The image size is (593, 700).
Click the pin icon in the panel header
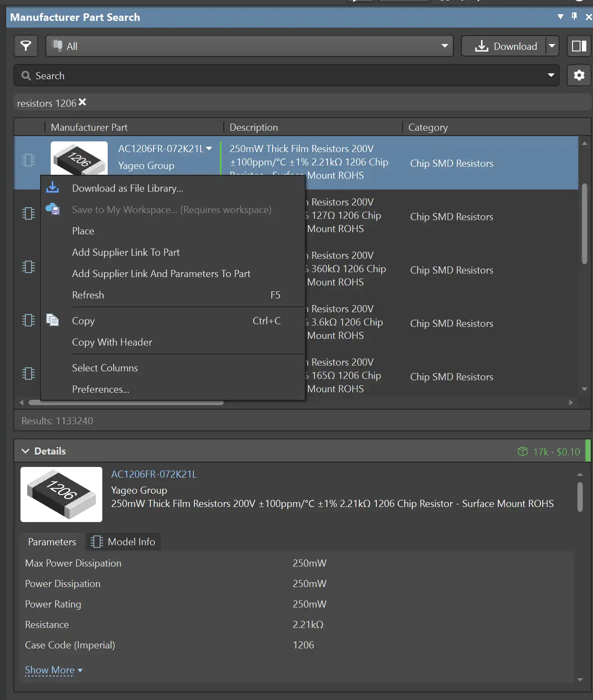574,16
